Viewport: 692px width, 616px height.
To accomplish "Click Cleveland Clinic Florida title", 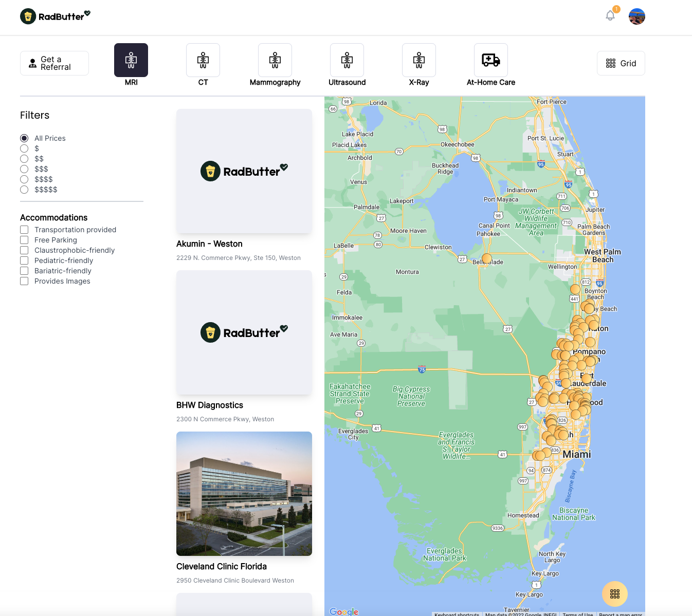I will point(222,567).
